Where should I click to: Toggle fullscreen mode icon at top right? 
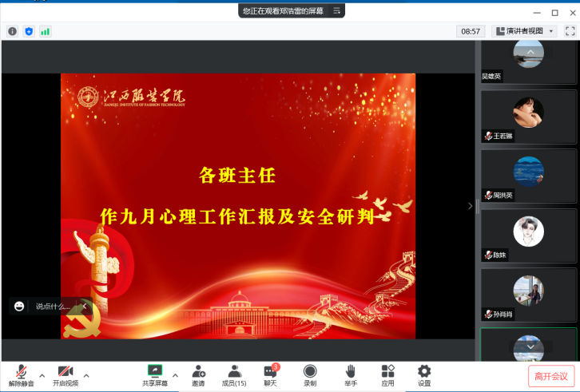click(x=570, y=31)
